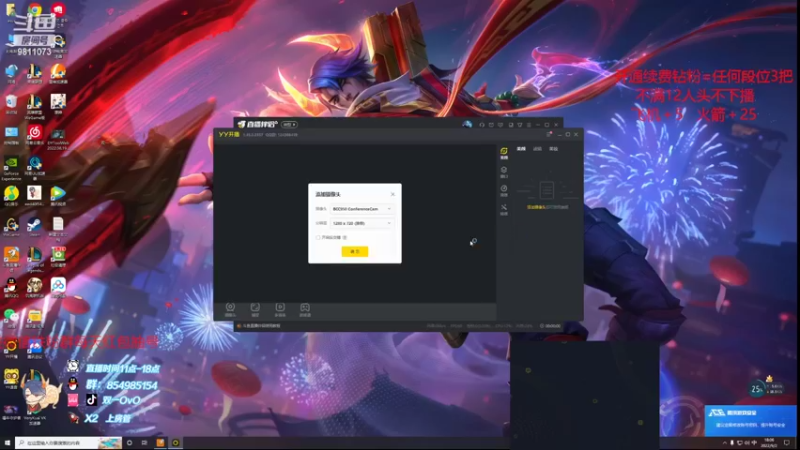
Task: Click the info help icon next to dialog checkbox
Action: (345, 237)
